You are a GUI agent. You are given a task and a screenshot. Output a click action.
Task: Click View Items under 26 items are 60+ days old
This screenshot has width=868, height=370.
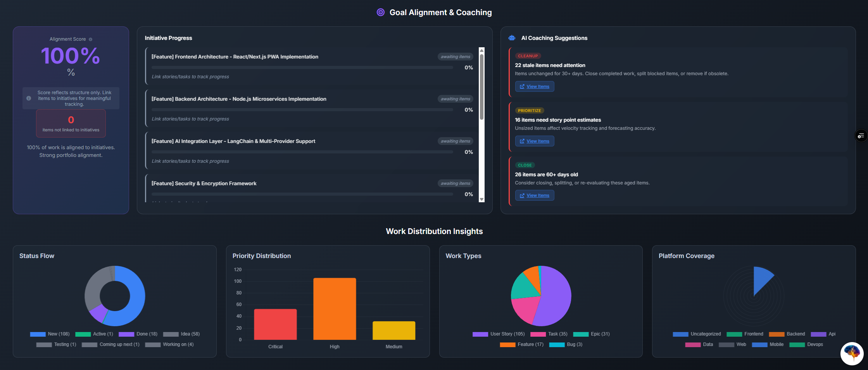point(535,195)
